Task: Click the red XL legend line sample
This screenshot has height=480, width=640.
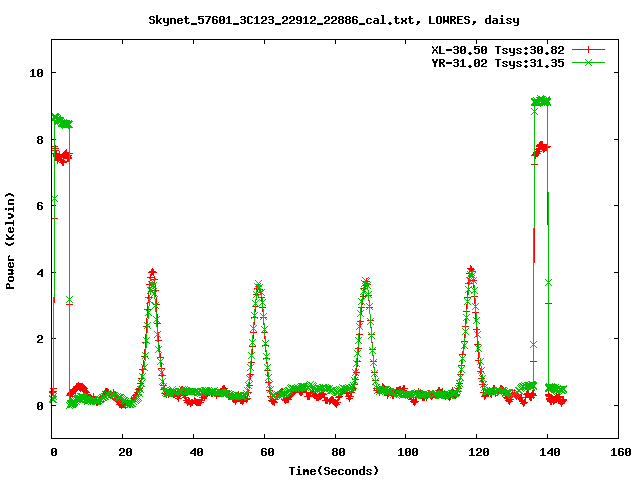Action: point(588,50)
